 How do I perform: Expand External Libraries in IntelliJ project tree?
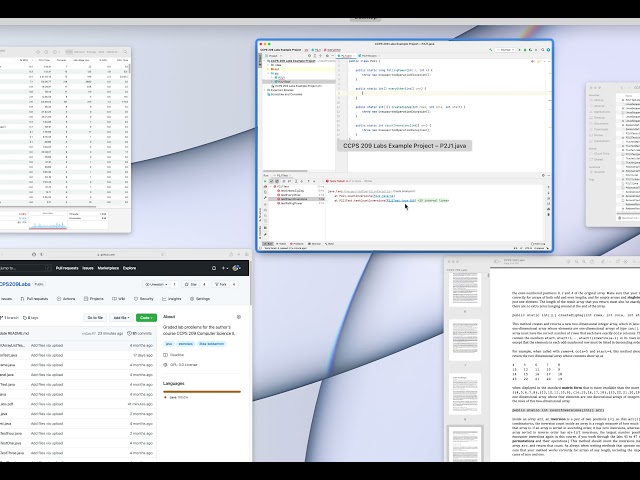pyautogui.click(x=265, y=90)
